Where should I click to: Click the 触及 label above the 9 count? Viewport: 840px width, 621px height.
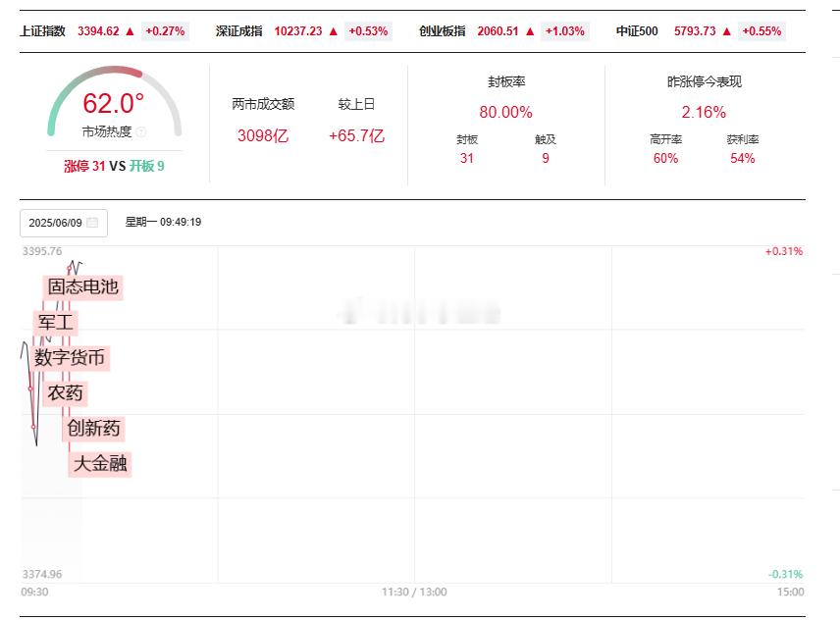click(x=546, y=139)
